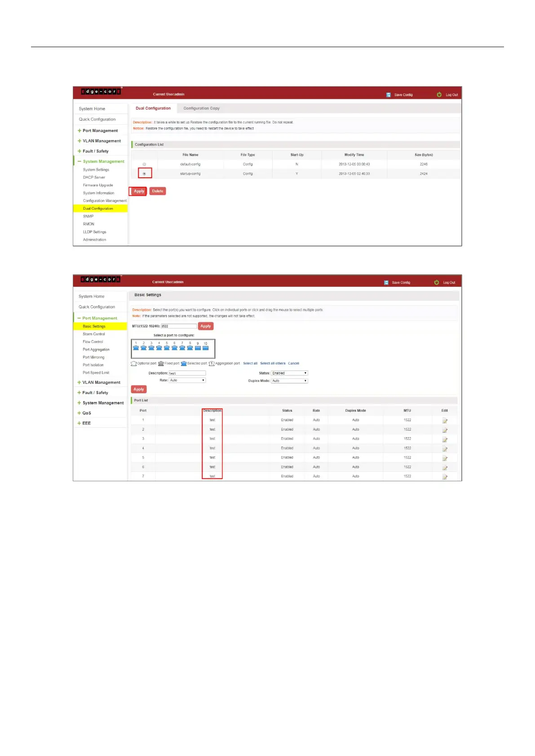
Task: Click port 1 icon in port selector
Action: [x=136, y=347]
